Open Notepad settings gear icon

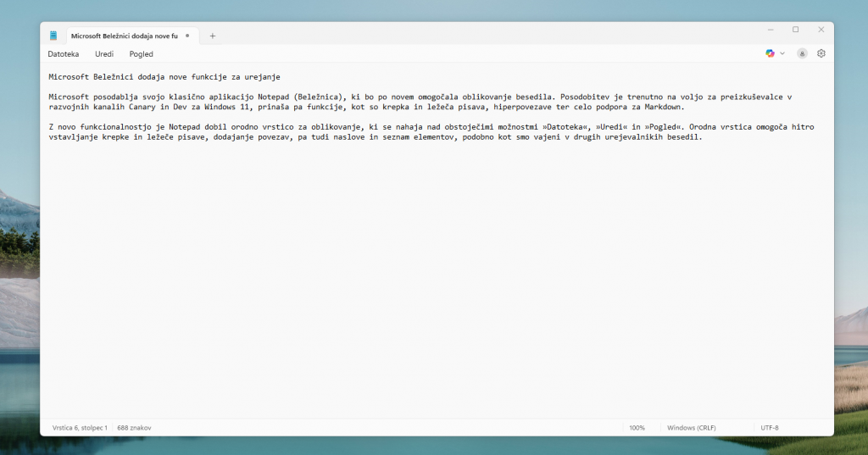pos(821,53)
